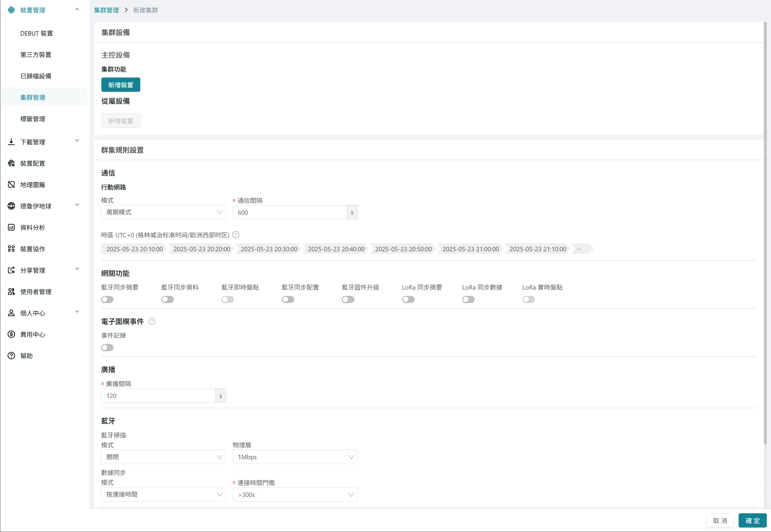Image resolution: width=771 pixels, height=532 pixels.
Task: Open the 1Mbps 物理層 dropdown
Action: tap(295, 457)
